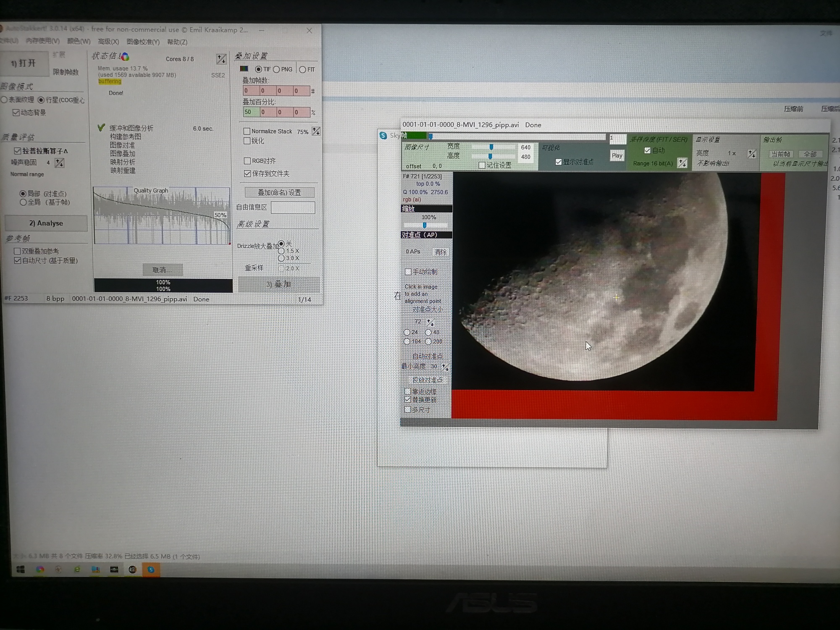Click the free info text field (自由信息区)
The image size is (840, 630).
point(293,207)
